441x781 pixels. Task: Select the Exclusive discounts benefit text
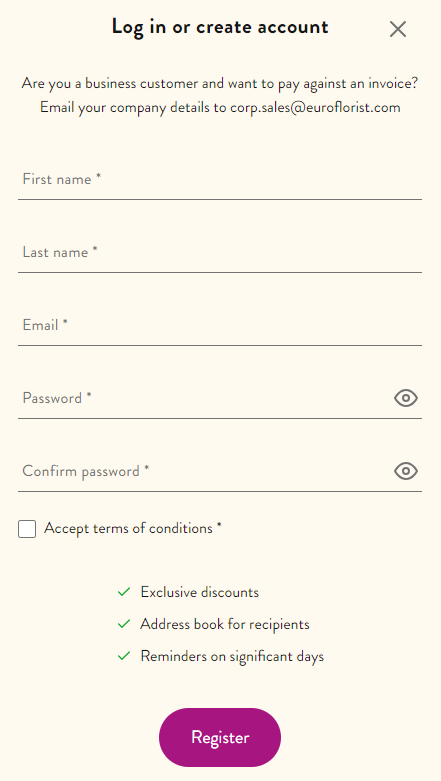tap(199, 592)
